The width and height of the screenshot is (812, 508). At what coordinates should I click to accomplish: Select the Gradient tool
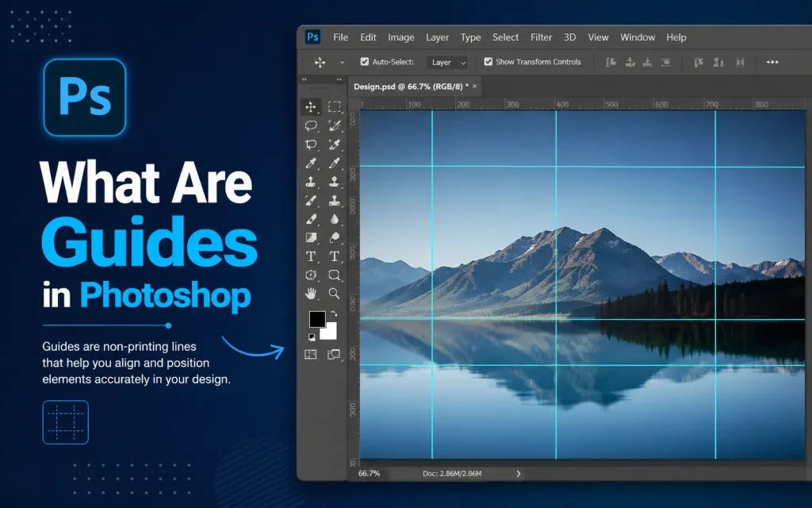click(x=311, y=237)
